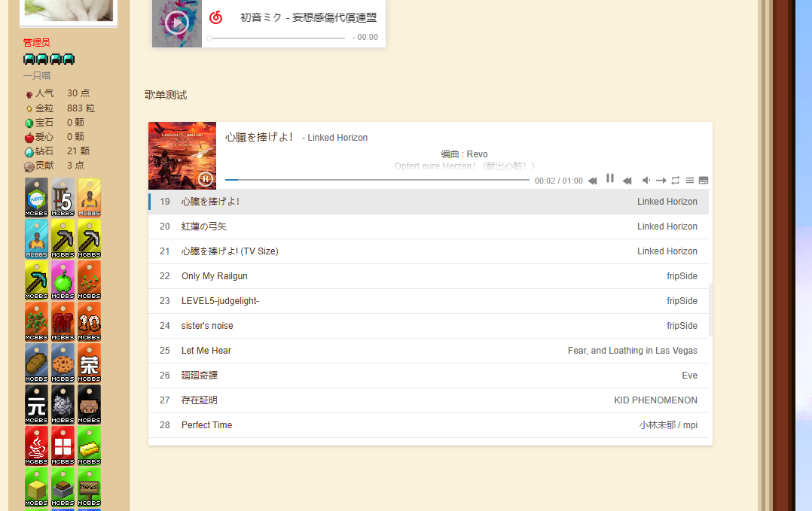Click the News sign medal
The image size is (812, 511).
pos(89,487)
